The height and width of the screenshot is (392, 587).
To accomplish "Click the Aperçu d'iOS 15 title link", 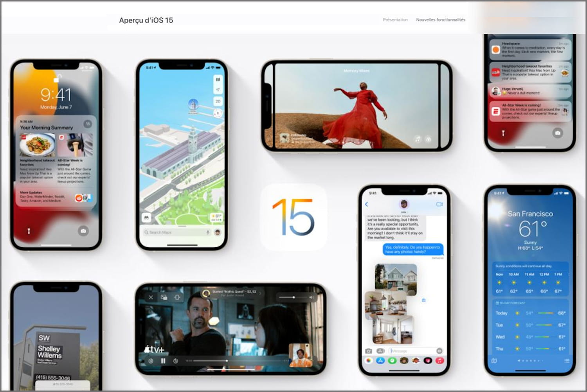I will click(146, 20).
